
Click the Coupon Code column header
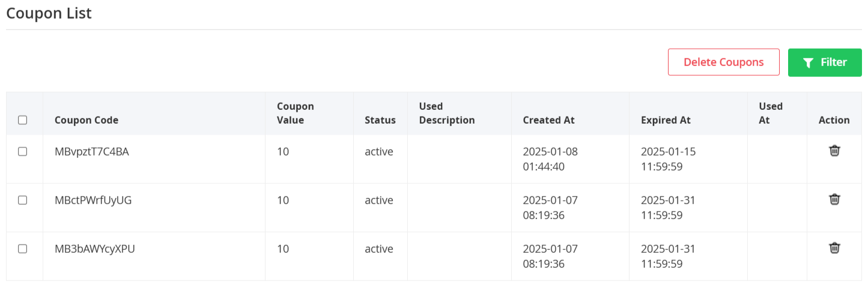86,120
